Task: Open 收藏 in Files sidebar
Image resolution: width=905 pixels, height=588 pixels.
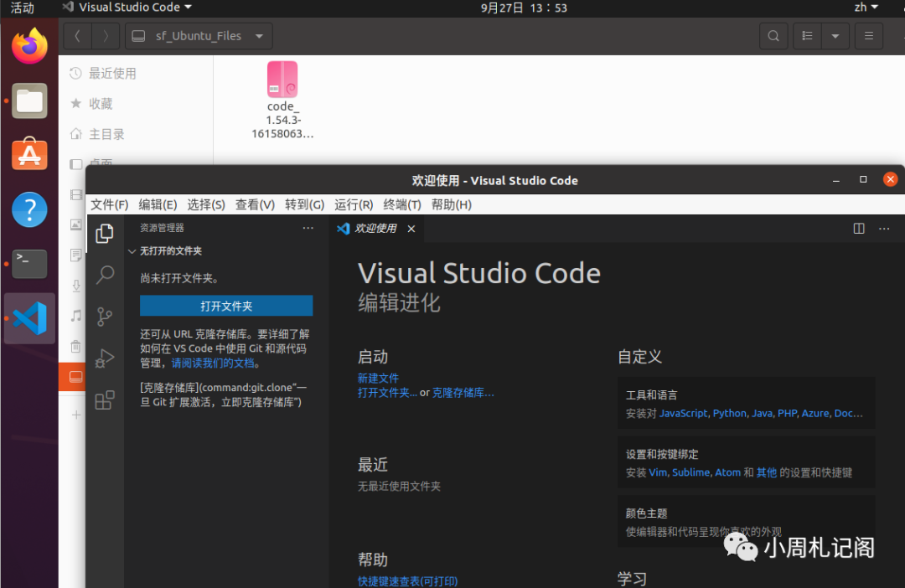Action: (x=101, y=103)
